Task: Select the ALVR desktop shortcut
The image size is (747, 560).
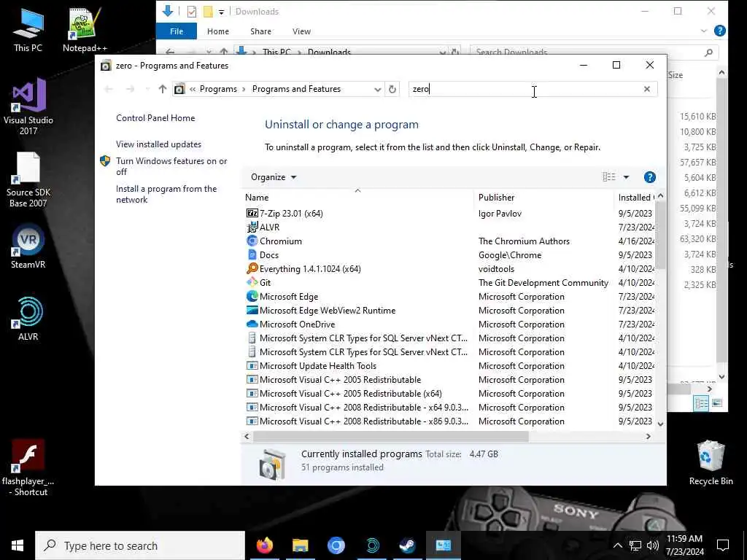Action: click(x=28, y=319)
